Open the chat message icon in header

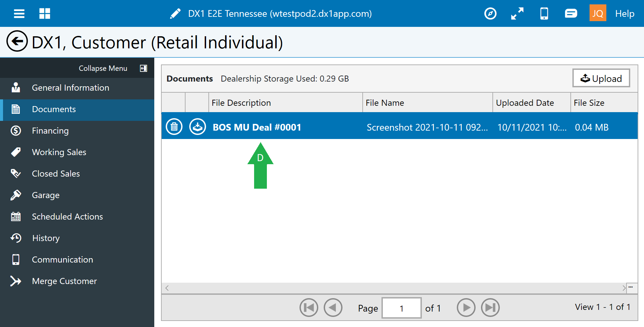571,14
